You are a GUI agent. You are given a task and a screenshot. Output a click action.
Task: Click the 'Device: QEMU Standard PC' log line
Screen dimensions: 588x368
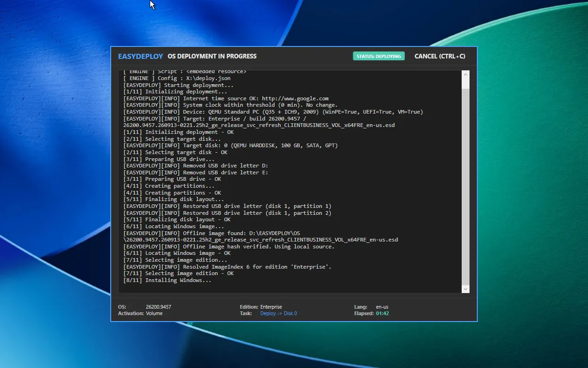pos(273,112)
